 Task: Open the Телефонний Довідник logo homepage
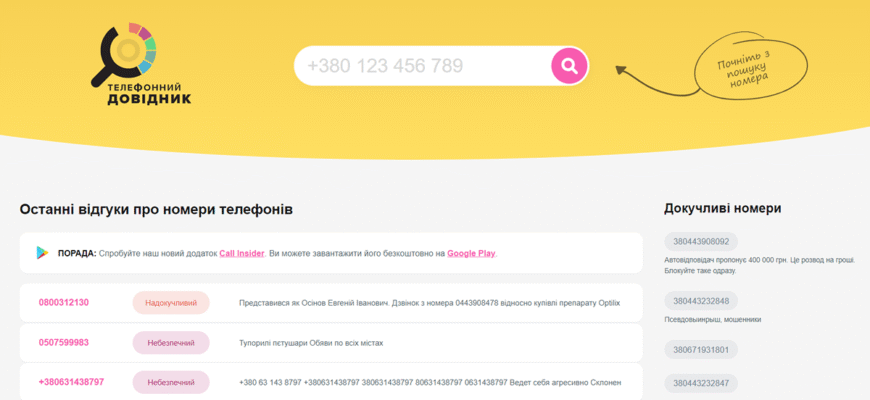coord(141,64)
